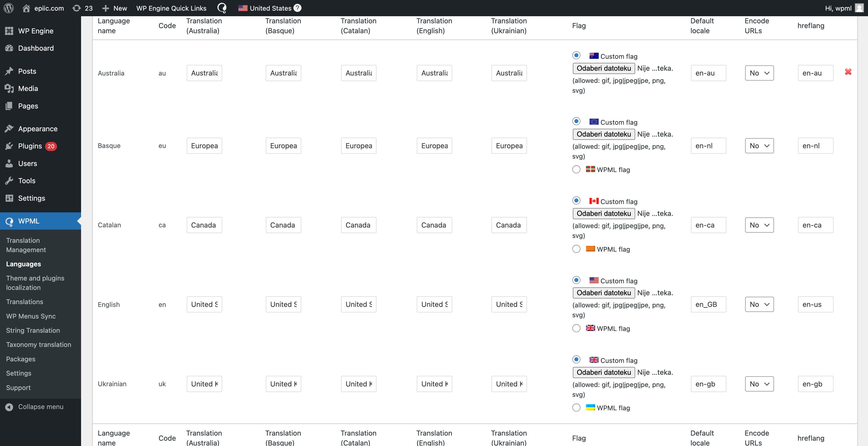Open the WPML icon in admin bar
The image size is (868, 446).
pyautogui.click(x=222, y=8)
